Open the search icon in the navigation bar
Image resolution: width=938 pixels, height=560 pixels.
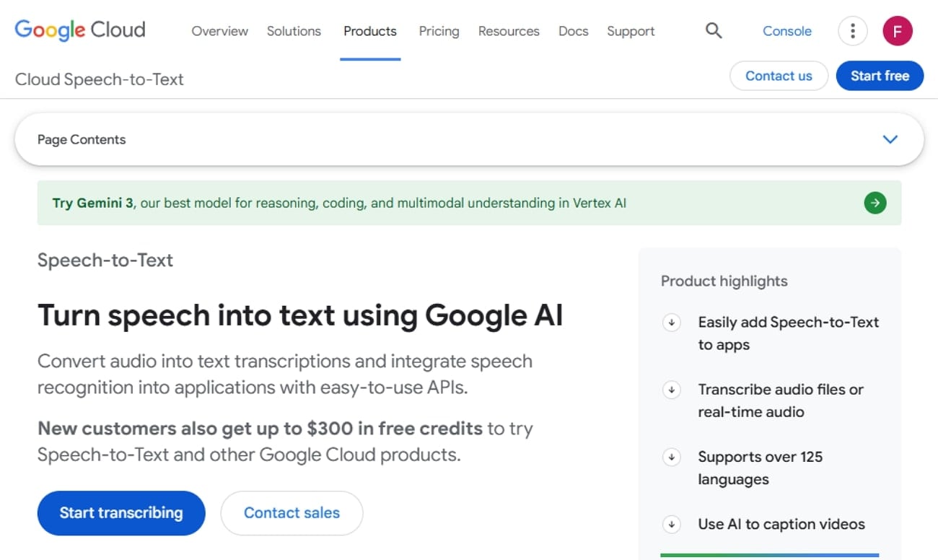pyautogui.click(x=713, y=30)
